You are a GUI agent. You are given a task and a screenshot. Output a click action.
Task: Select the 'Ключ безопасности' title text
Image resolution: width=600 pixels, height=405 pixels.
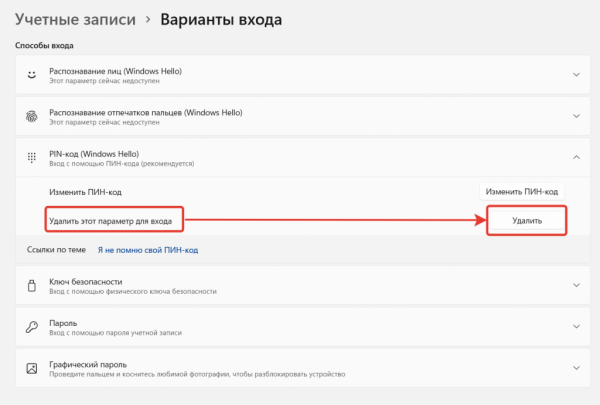86,282
